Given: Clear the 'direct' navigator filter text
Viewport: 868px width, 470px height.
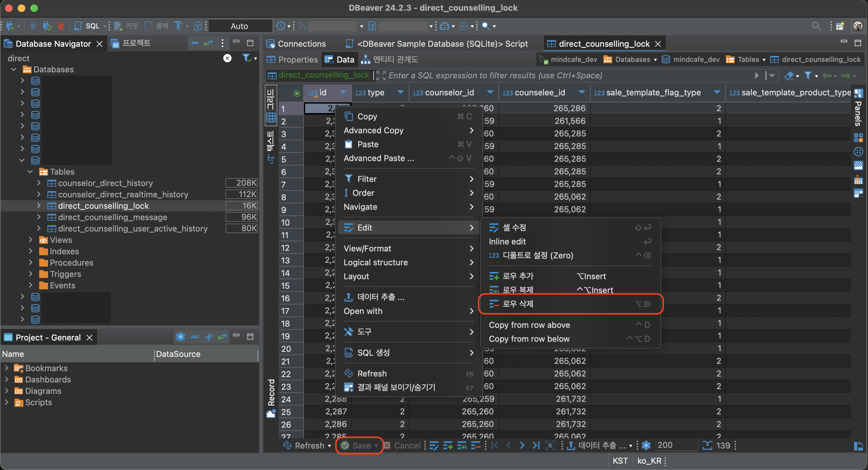Looking at the screenshot, I should 227,58.
